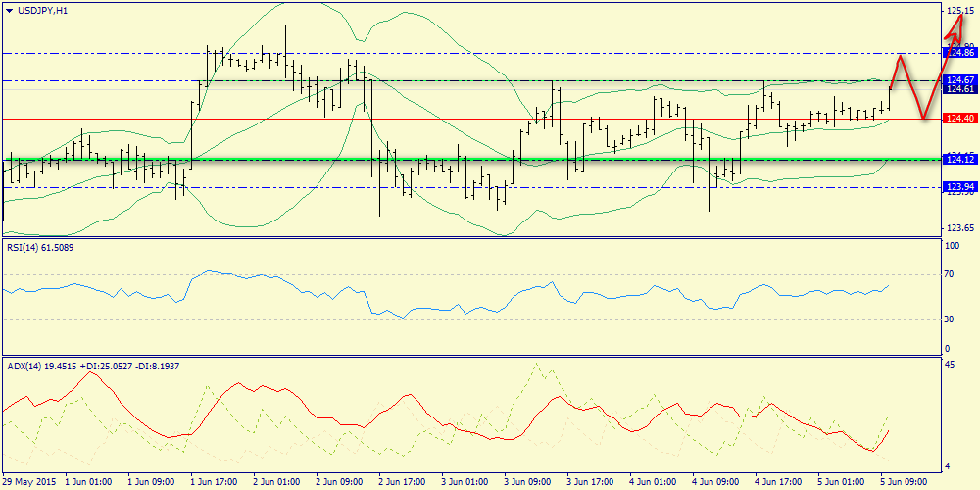This screenshot has height=490, width=980.
Task: Click the ADX(14) 19.4515 indicator label
Action: pyautogui.click(x=43, y=367)
